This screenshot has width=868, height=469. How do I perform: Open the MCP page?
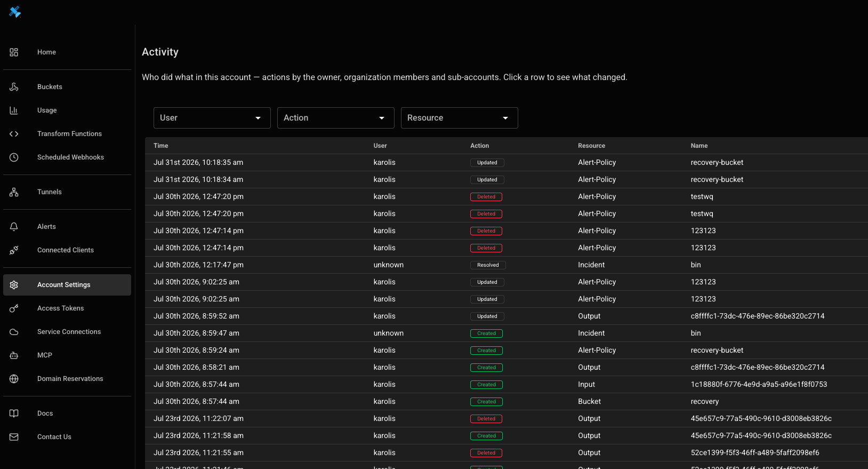67,355
